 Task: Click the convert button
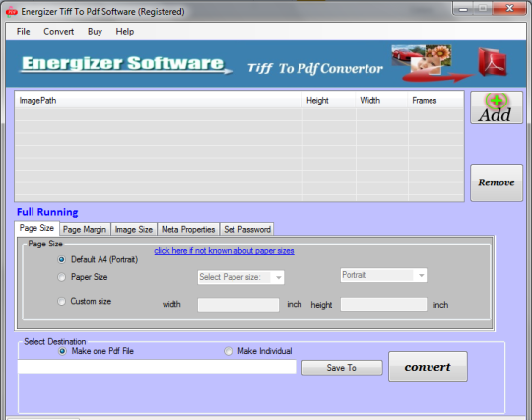point(428,367)
